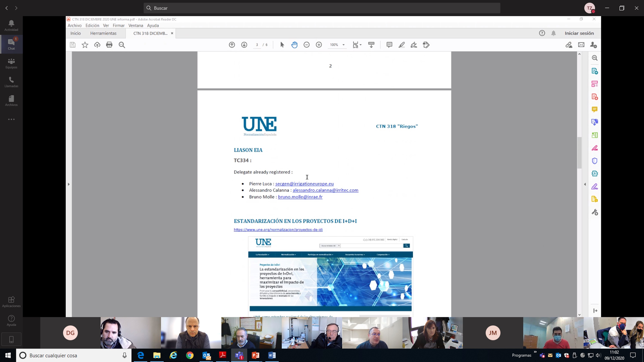This screenshot has height=362, width=644.
Task: Click the page number field showing 3
Action: (257, 45)
